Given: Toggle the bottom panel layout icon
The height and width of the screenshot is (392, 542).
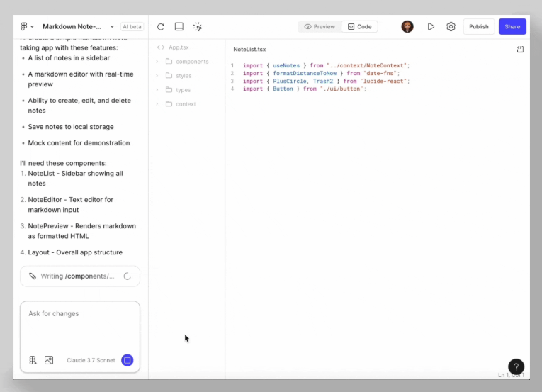Looking at the screenshot, I should (x=179, y=27).
